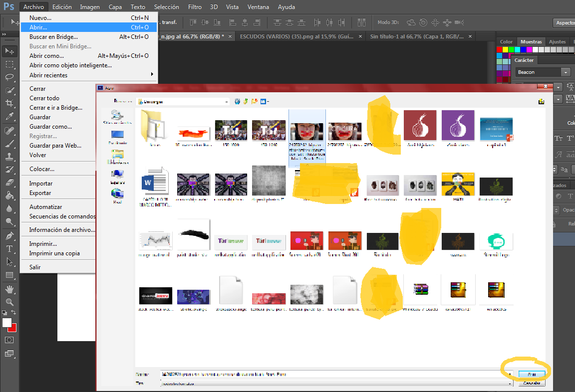Select the Brush tool

click(9, 144)
